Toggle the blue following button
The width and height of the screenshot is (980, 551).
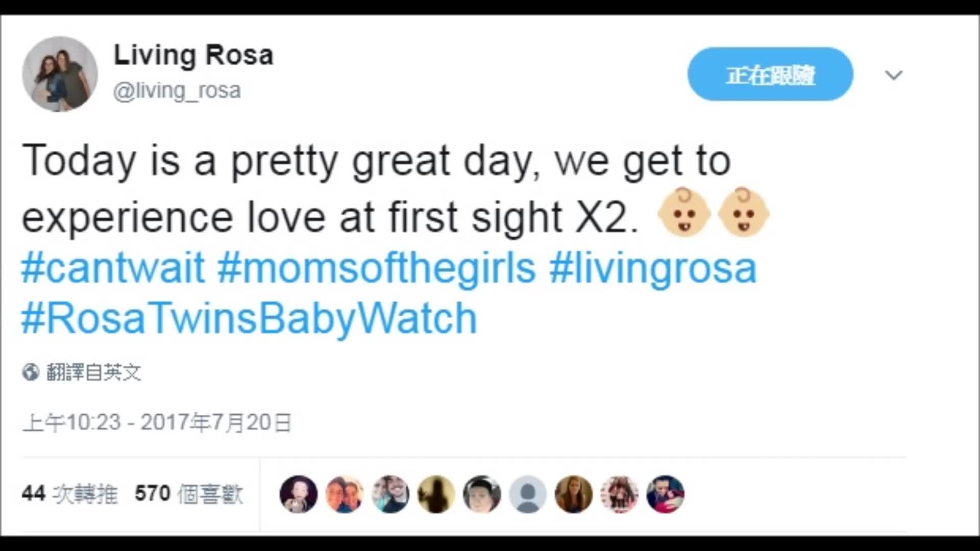[x=770, y=74]
